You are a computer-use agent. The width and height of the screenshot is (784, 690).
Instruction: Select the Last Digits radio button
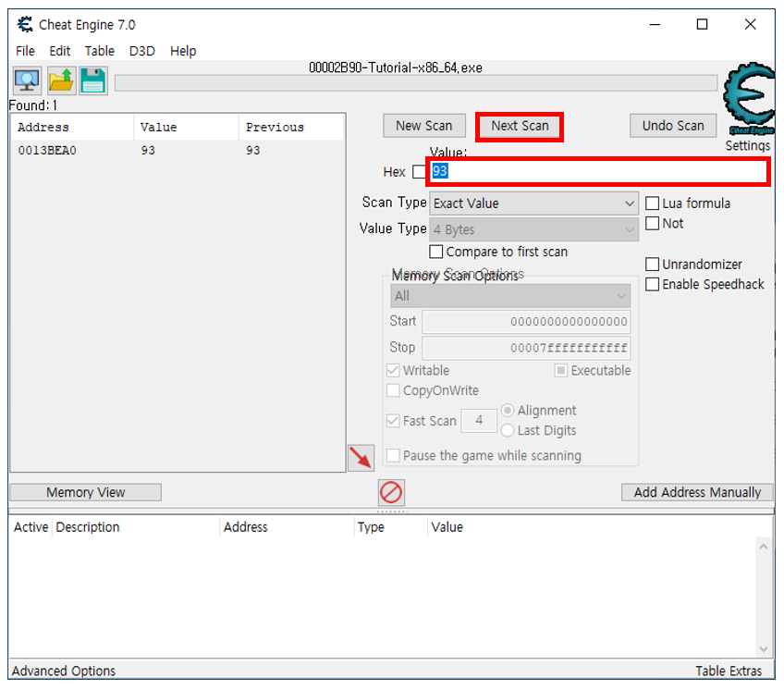(x=507, y=430)
